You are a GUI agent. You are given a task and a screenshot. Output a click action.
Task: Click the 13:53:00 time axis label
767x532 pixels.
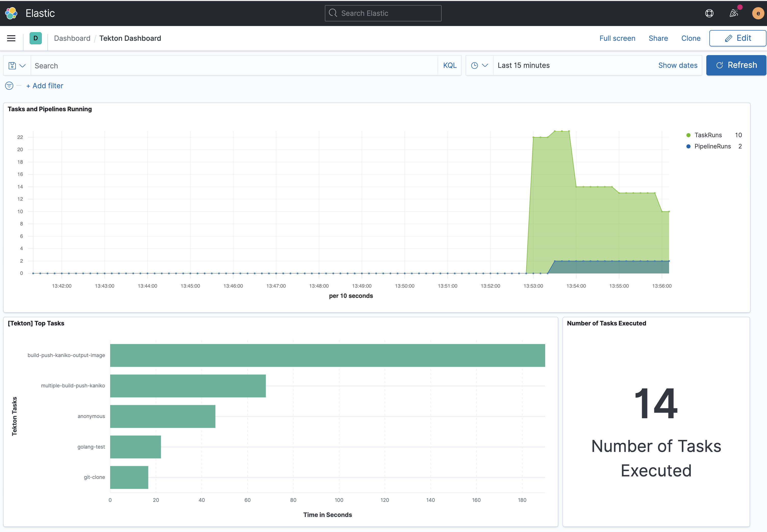tap(533, 286)
